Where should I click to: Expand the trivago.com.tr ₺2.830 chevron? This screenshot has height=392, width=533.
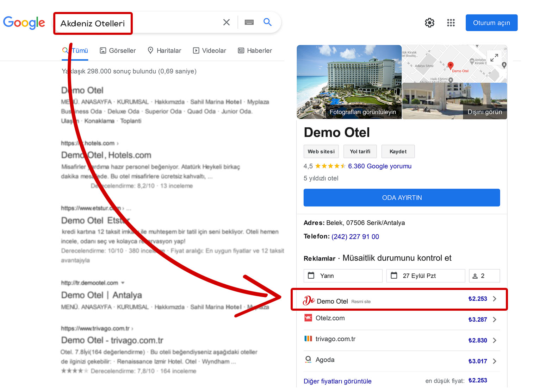tap(495, 340)
